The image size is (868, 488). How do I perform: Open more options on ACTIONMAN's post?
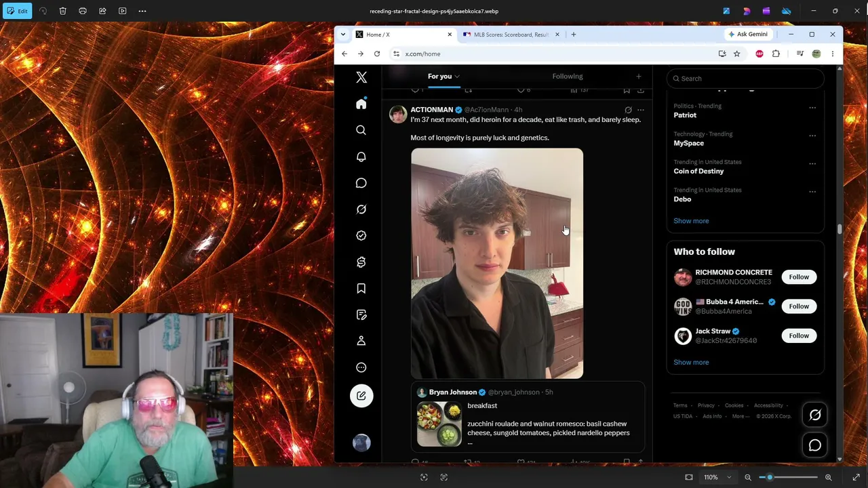[x=641, y=110]
